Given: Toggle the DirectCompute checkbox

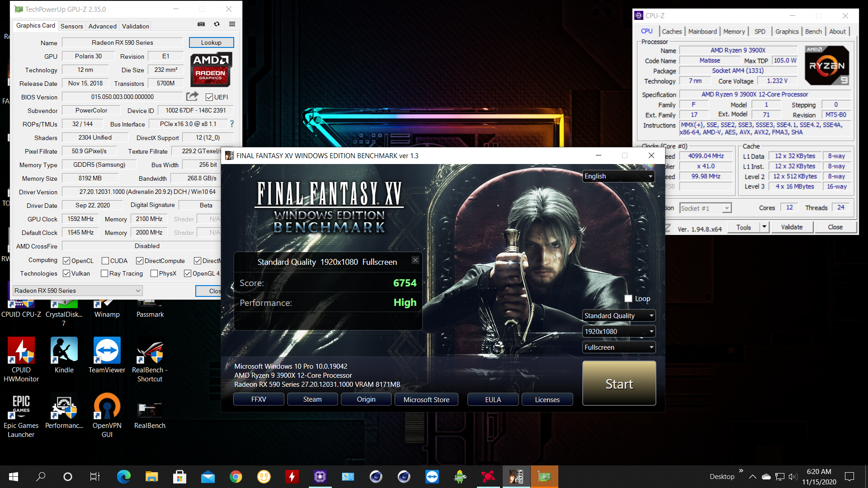Looking at the screenshot, I should (140, 261).
